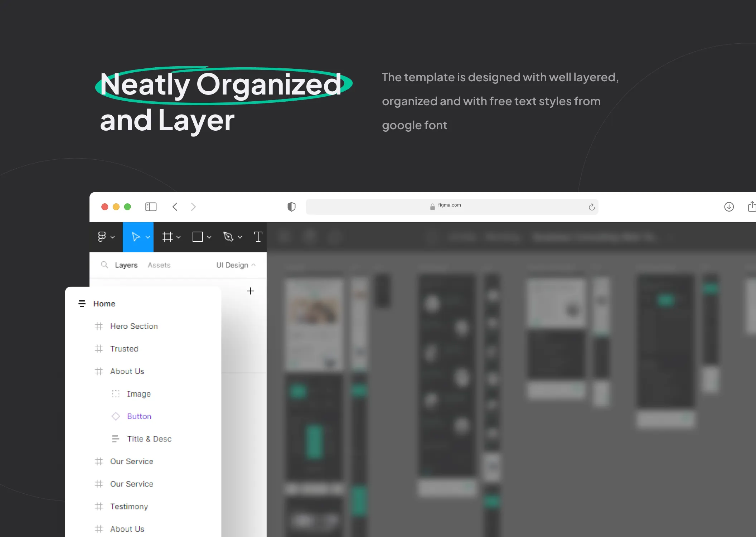This screenshot has height=537, width=756.
Task: Select the Pen tool
Action: 228,237
